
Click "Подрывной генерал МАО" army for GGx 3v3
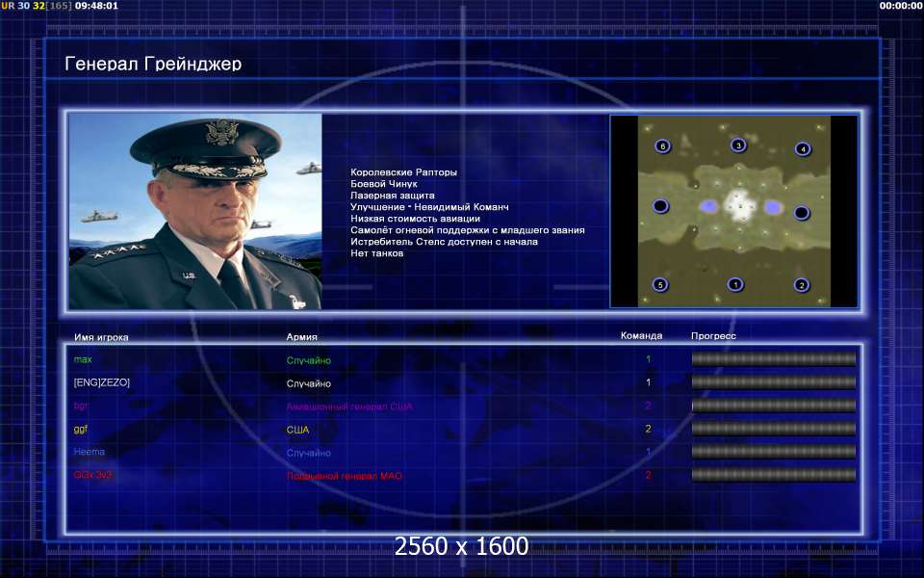tap(345, 476)
